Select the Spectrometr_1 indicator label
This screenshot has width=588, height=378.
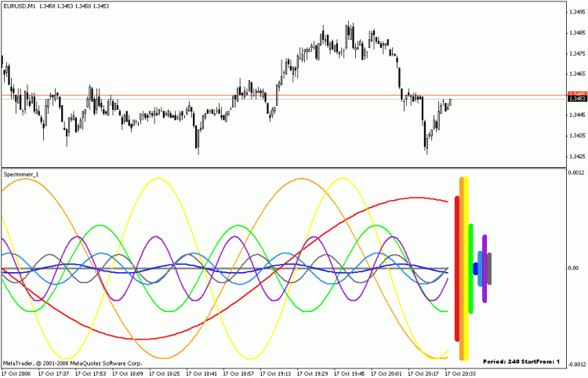[x=21, y=174]
